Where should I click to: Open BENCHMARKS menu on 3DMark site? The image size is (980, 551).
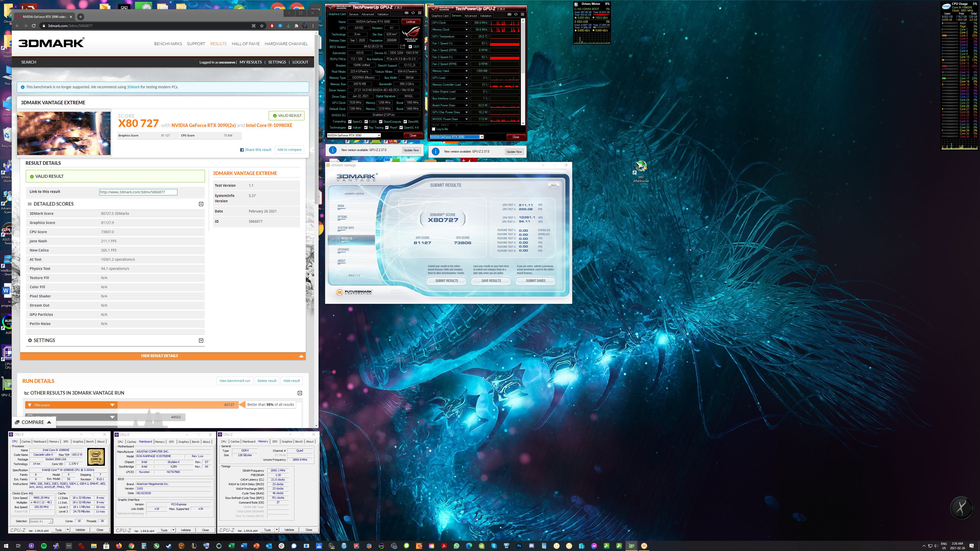pyautogui.click(x=168, y=44)
